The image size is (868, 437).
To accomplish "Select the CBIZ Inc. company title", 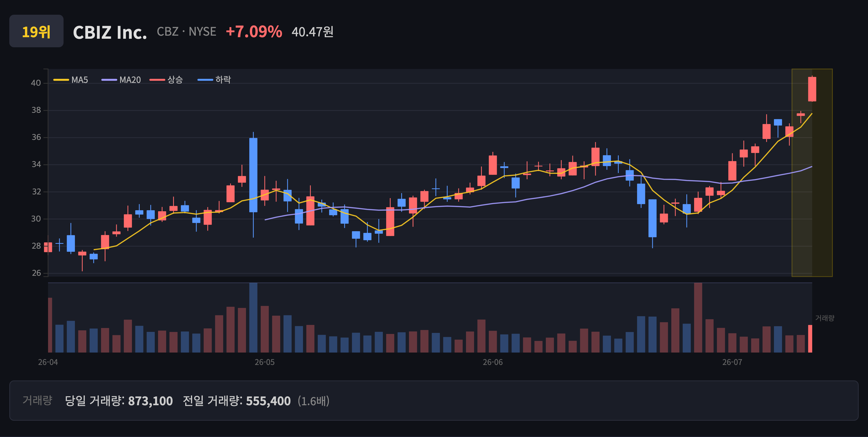I will tap(110, 32).
